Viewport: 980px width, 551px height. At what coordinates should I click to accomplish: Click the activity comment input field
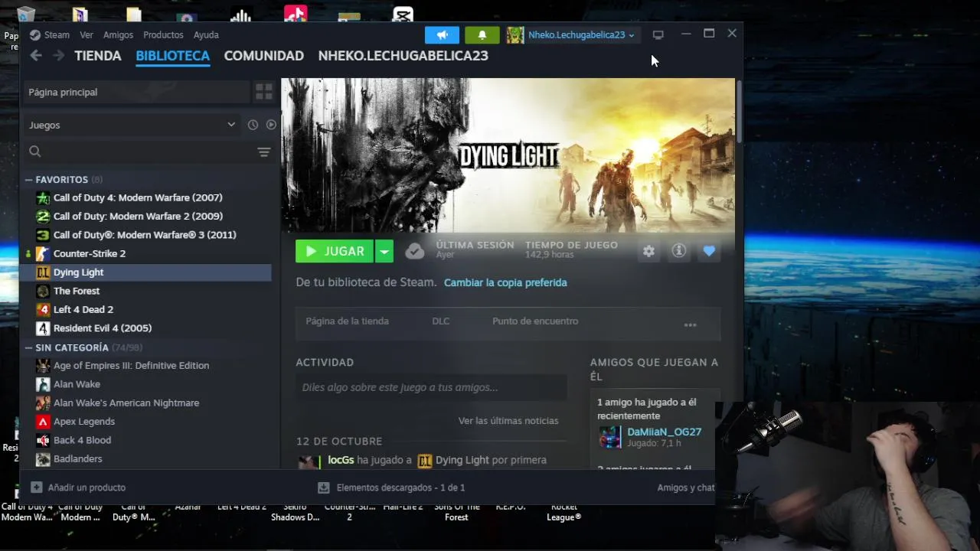click(431, 387)
